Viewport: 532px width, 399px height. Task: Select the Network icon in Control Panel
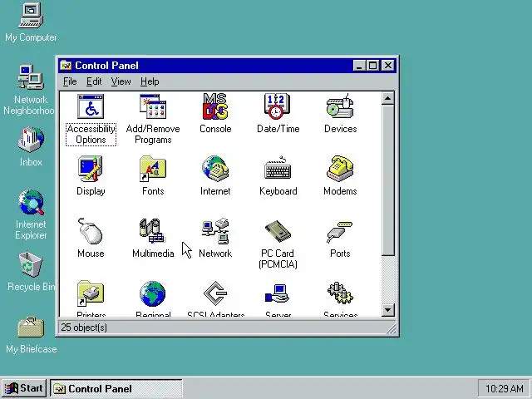pyautogui.click(x=215, y=231)
